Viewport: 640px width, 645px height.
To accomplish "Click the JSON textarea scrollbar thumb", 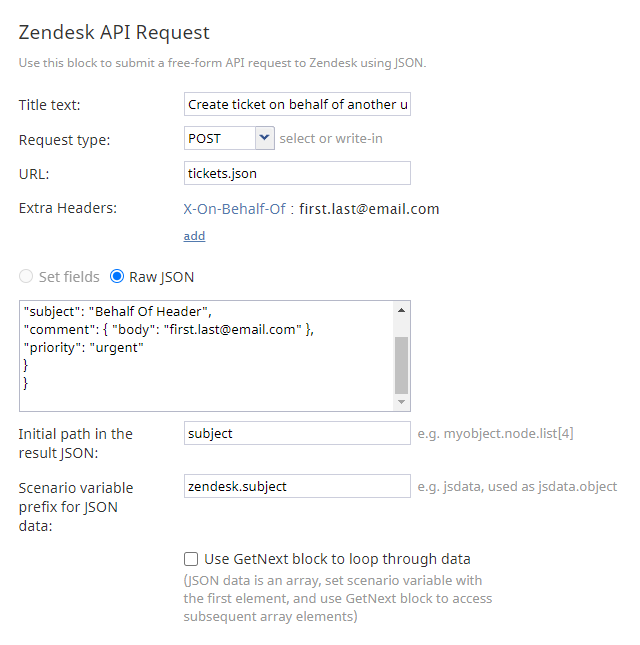I will [x=401, y=365].
